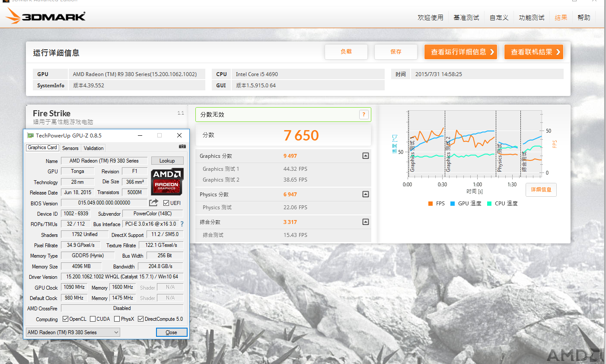Image resolution: width=606 pixels, height=364 pixels.
Task: Click the 15.43 FPS result
Action: click(295, 235)
